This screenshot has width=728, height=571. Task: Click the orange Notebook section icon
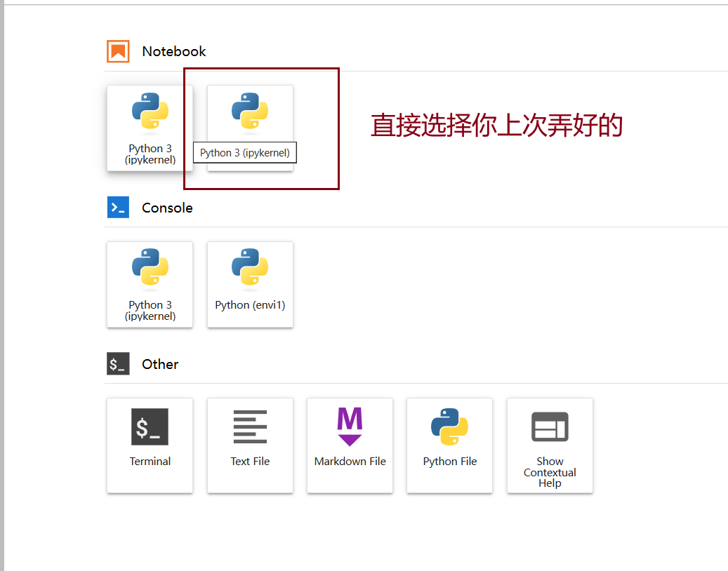[118, 51]
